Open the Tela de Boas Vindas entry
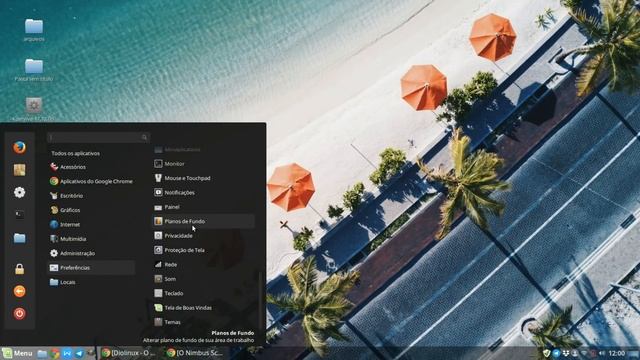The width and height of the screenshot is (640, 360). (204, 308)
